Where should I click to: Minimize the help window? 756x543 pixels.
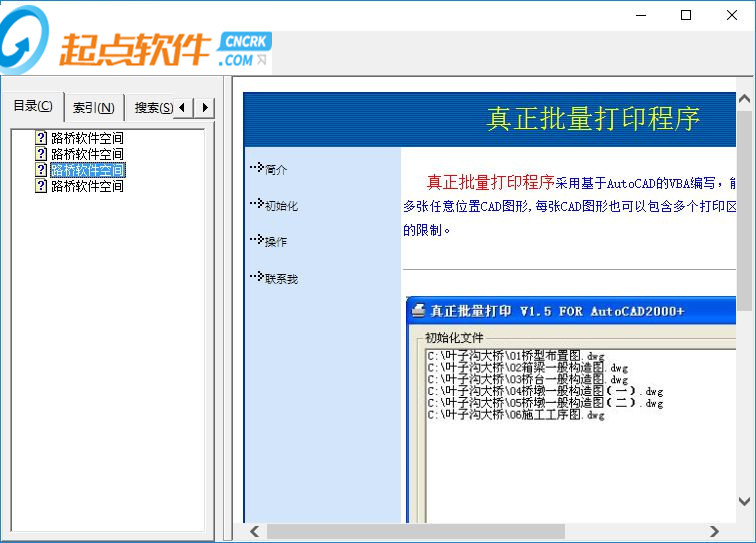point(641,15)
